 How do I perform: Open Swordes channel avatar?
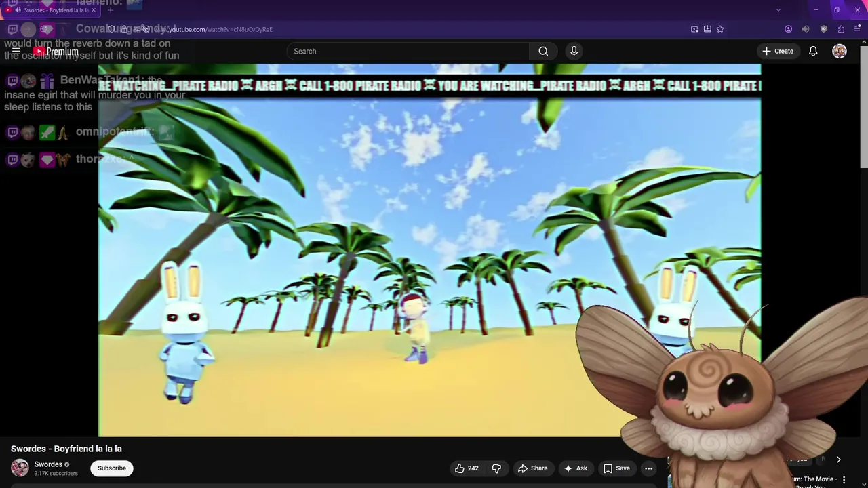[x=20, y=468]
